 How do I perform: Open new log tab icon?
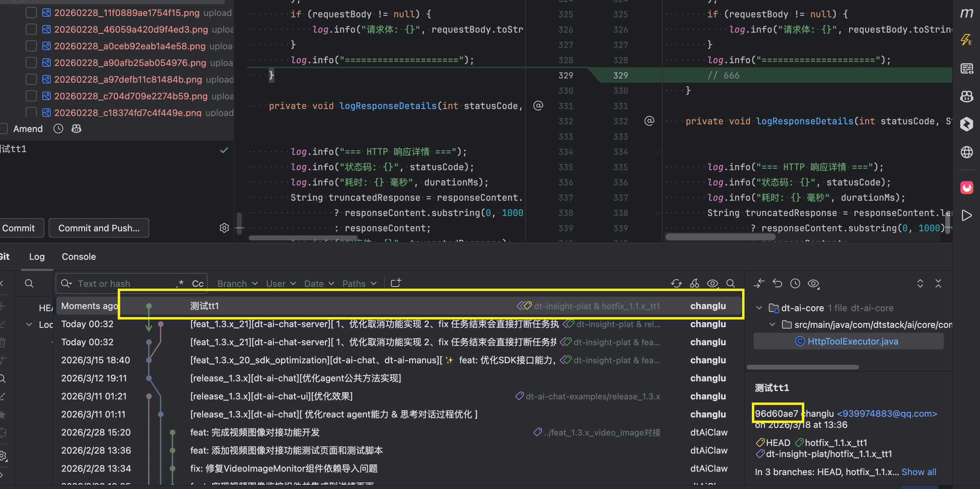(396, 283)
